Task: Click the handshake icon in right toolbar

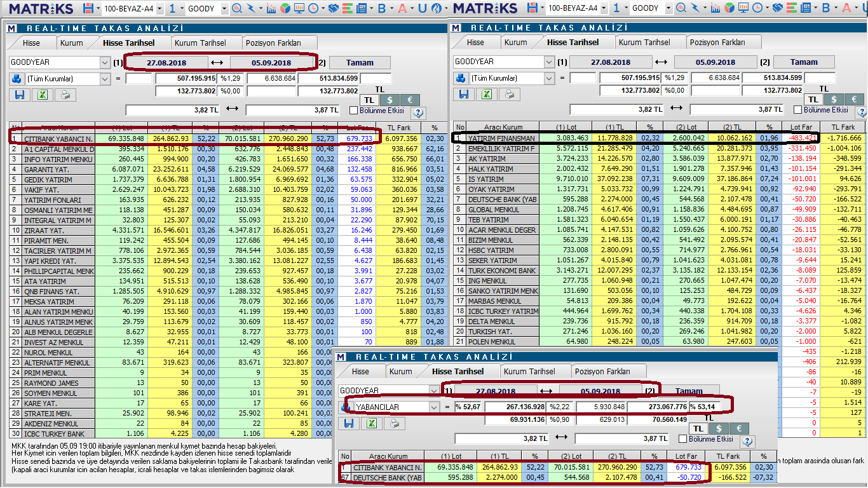Action: click(778, 8)
